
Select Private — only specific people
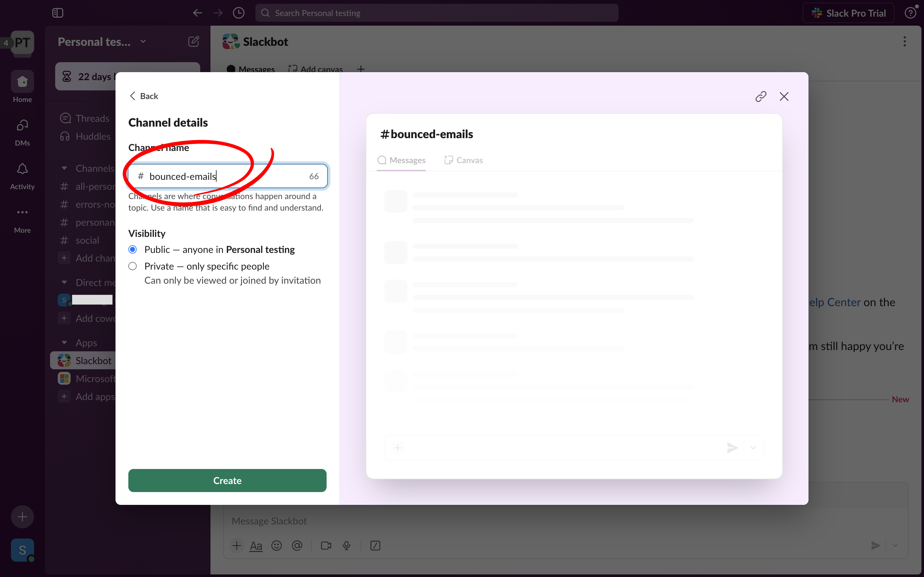coord(133,266)
